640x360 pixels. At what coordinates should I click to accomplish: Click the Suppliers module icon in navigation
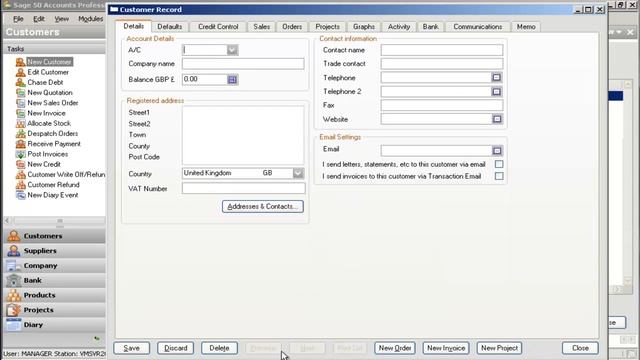(x=13, y=251)
